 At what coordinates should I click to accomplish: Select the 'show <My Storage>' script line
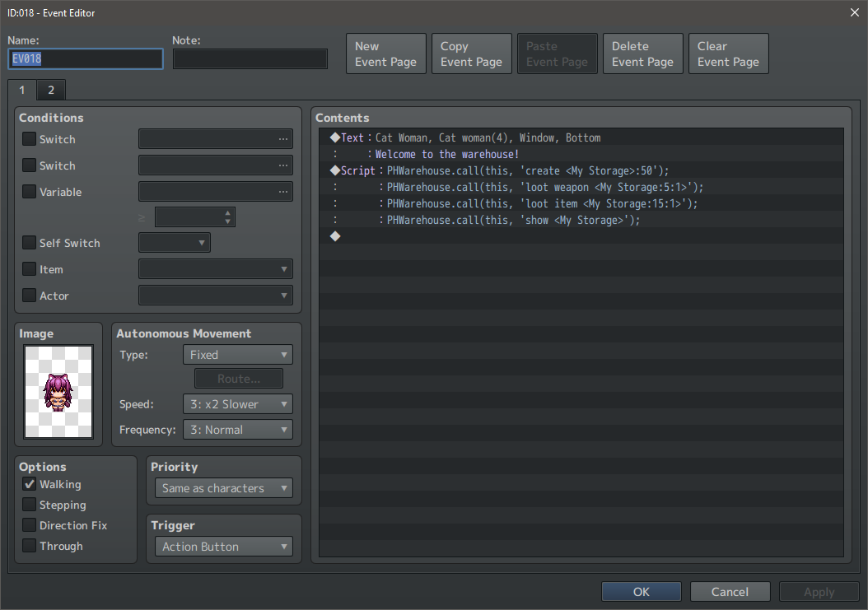coord(581,220)
